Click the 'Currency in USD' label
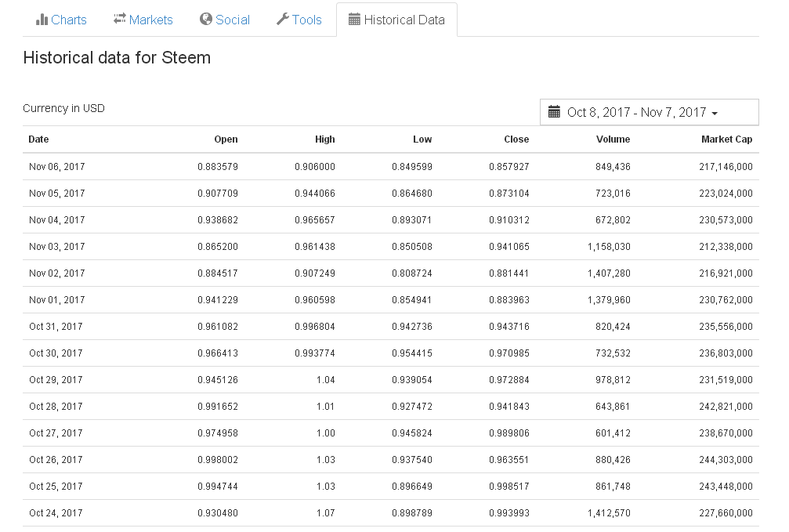This screenshot has width=789, height=532. (x=64, y=108)
